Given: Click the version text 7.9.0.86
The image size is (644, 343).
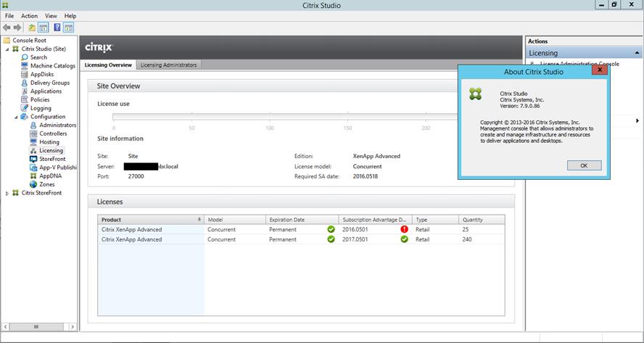Looking at the screenshot, I should pos(520,106).
